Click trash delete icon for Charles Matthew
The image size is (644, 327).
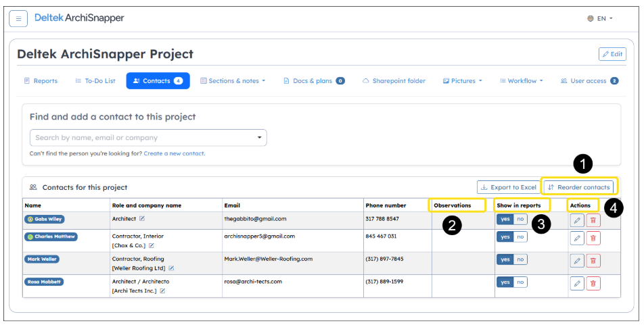[x=593, y=238]
